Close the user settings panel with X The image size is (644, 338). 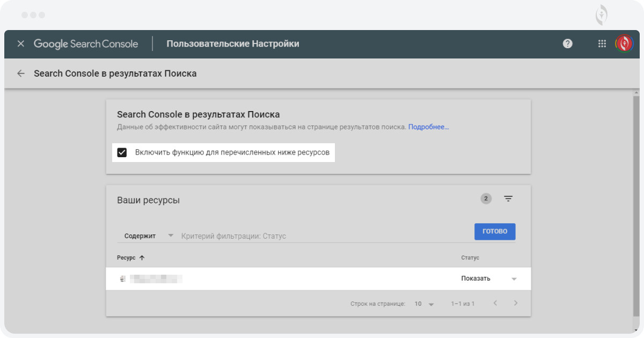(x=20, y=44)
